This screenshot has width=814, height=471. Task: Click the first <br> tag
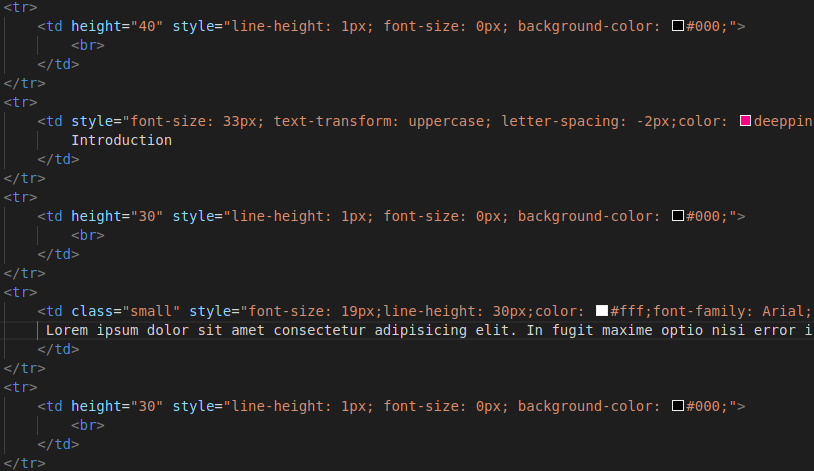[x=88, y=45]
